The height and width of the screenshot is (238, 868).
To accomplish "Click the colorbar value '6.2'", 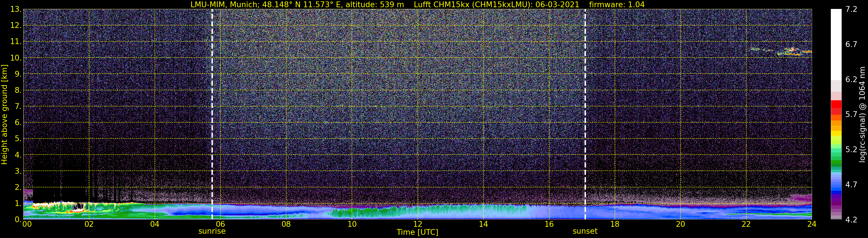I will click(851, 80).
